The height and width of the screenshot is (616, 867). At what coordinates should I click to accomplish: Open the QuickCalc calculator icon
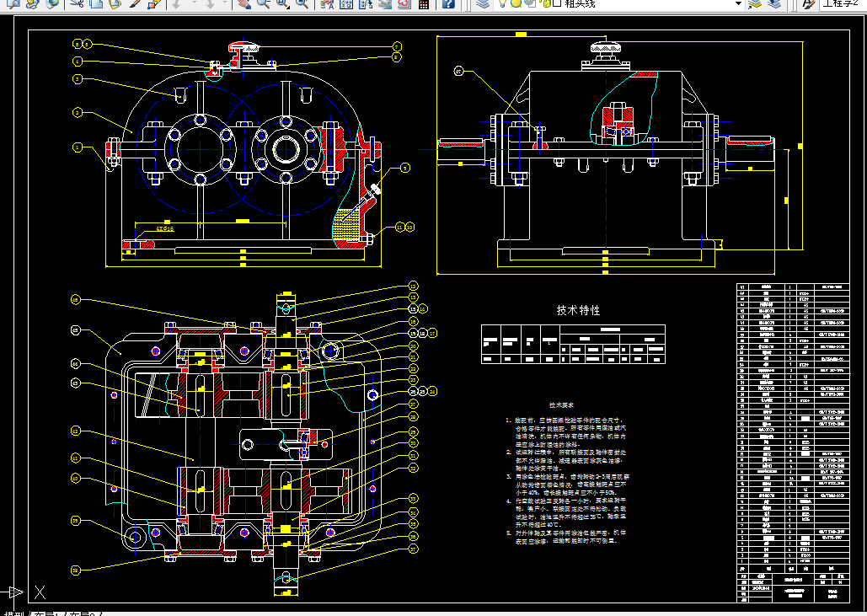[424, 4]
